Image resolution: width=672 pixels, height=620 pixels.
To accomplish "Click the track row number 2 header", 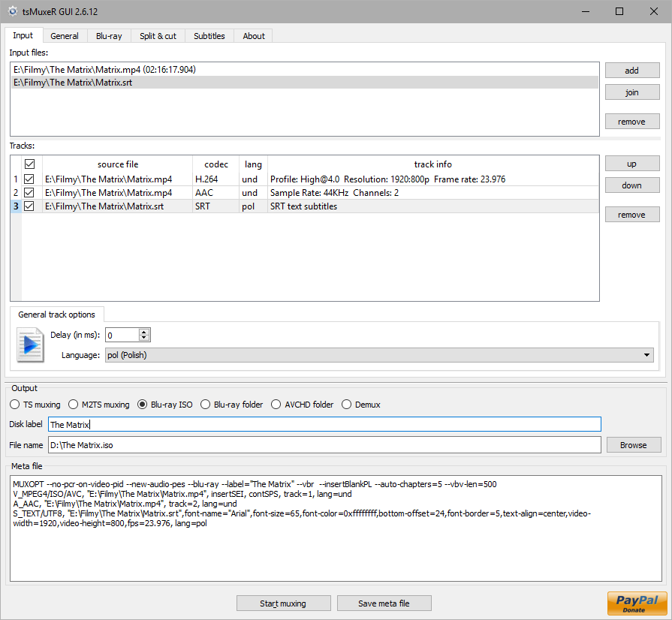I will 16,193.
